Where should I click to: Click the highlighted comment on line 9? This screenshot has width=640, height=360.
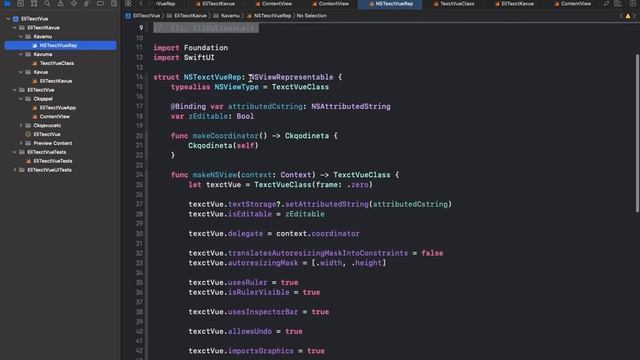(206, 28)
